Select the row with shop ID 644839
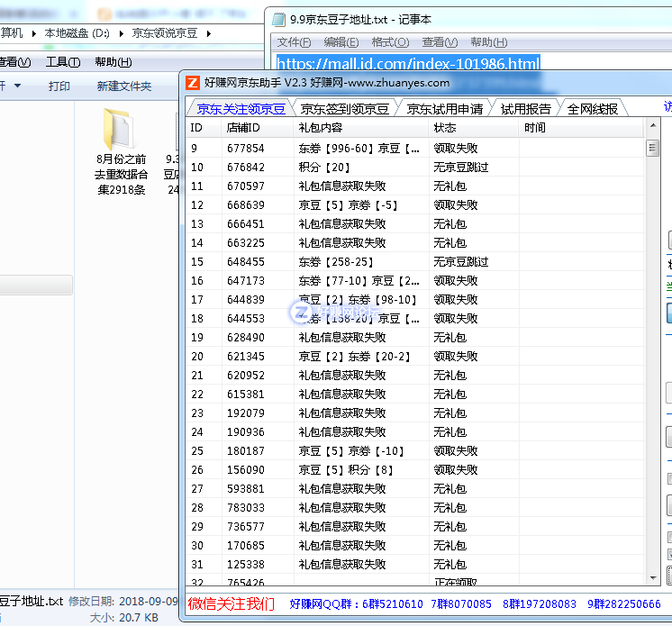Viewport: 672px width, 626px height. tap(415, 300)
